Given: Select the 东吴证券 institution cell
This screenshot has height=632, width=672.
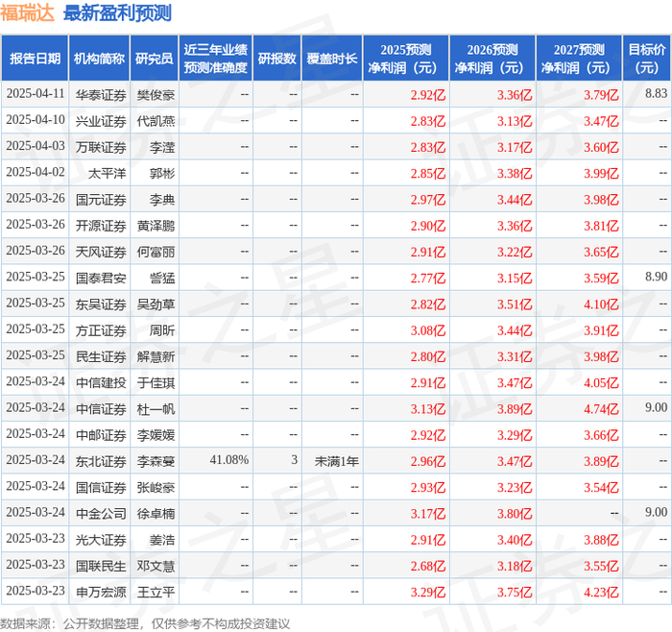Looking at the screenshot, I should [x=101, y=304].
